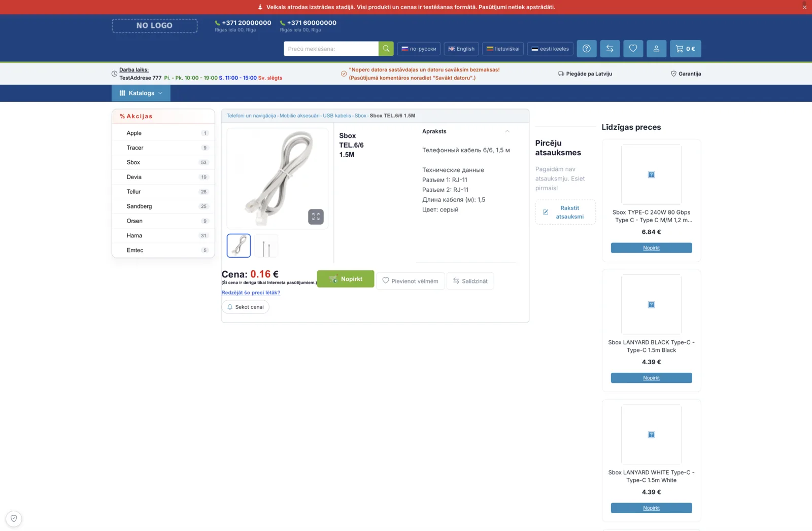Image resolution: width=812 pixels, height=531 pixels.
Task: Select the second product thumbnail image
Action: tap(266, 246)
